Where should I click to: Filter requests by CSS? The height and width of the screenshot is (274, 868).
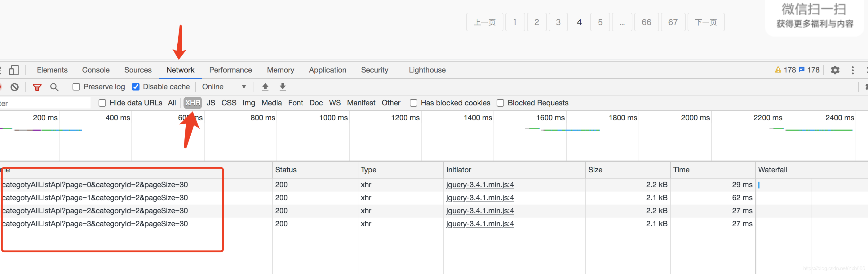(x=229, y=103)
